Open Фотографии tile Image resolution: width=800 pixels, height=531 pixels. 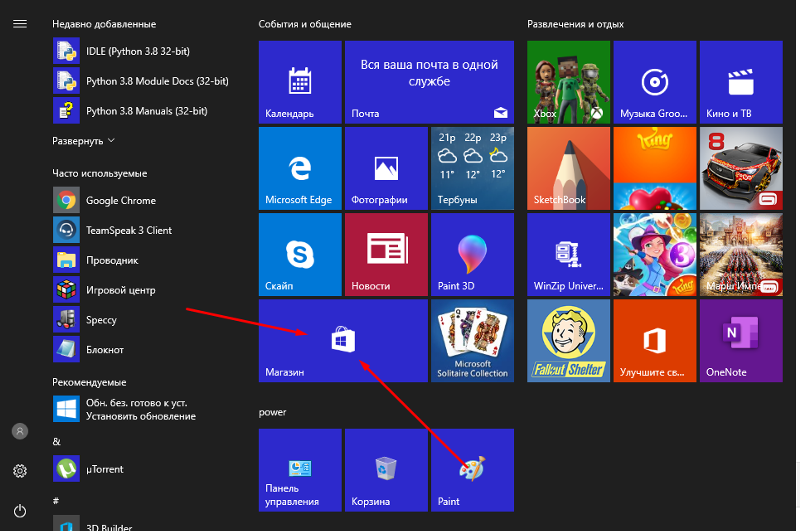tap(386, 168)
